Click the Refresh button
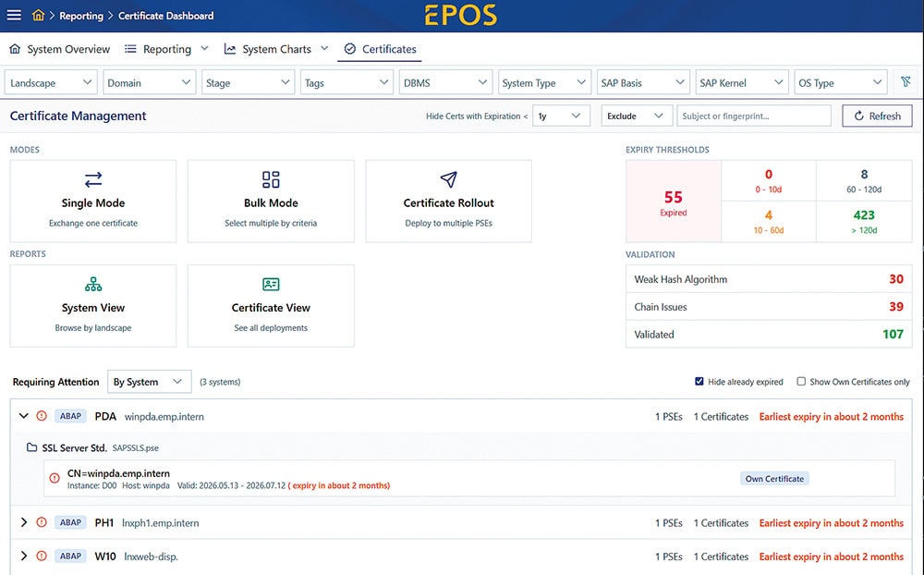The width and height of the screenshot is (924, 575). coord(877,116)
